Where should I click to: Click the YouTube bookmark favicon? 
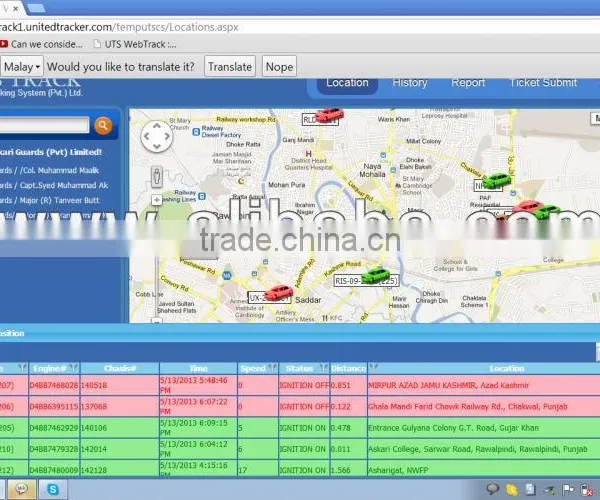3,44
